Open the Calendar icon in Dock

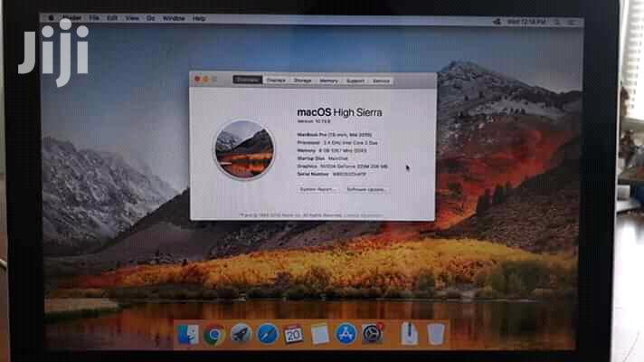coord(293,334)
